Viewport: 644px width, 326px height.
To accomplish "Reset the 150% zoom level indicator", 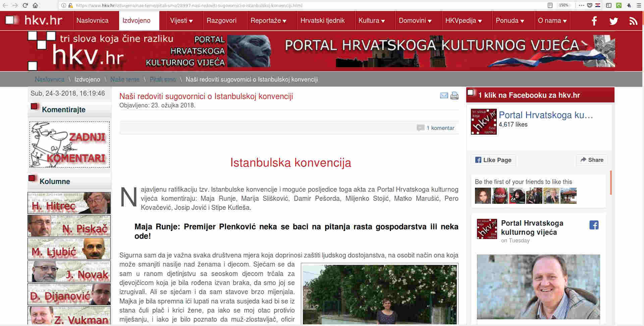I will 563,5.
